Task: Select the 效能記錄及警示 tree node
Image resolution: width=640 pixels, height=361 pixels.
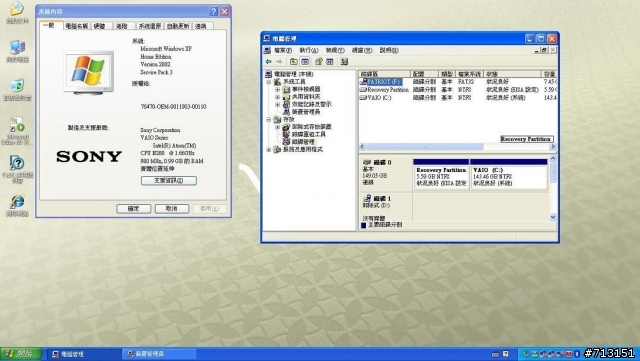Action: coord(311,105)
